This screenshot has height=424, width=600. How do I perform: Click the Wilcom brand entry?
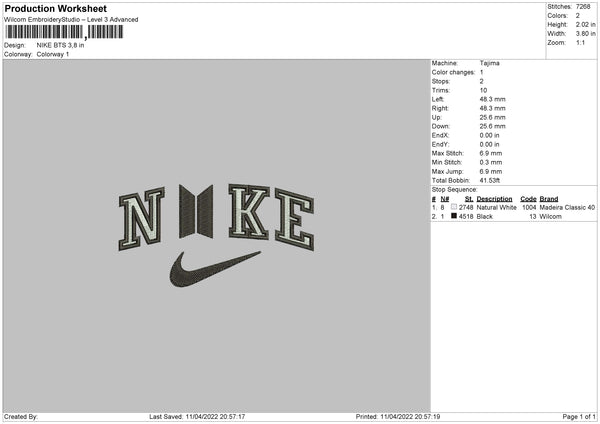[x=551, y=217]
